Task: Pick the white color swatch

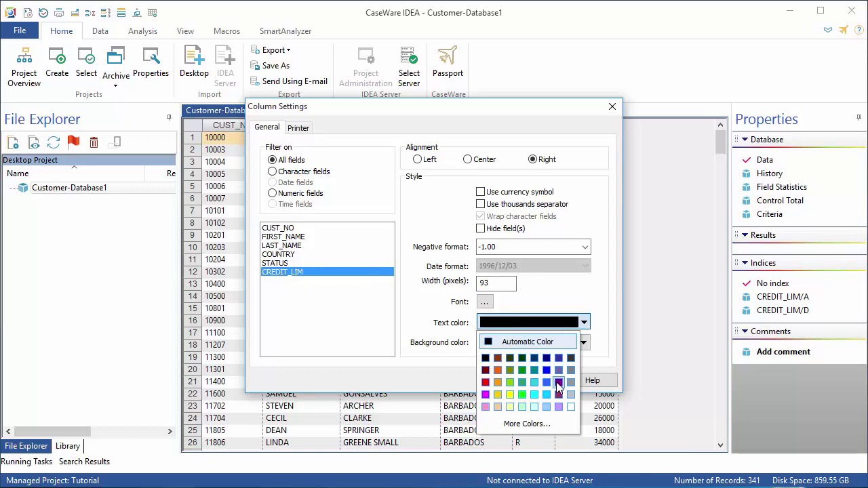Action: coord(571,407)
